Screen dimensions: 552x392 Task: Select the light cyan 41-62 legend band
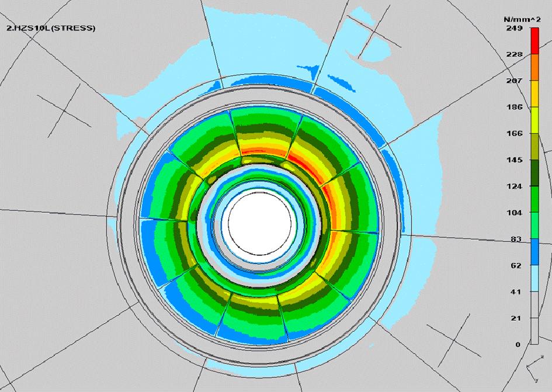[534, 278]
